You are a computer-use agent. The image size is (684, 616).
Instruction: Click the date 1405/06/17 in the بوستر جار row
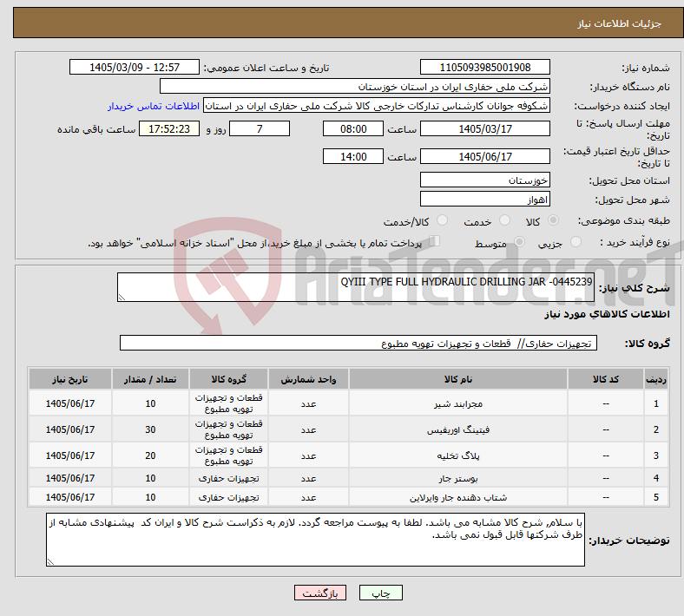tap(70, 478)
